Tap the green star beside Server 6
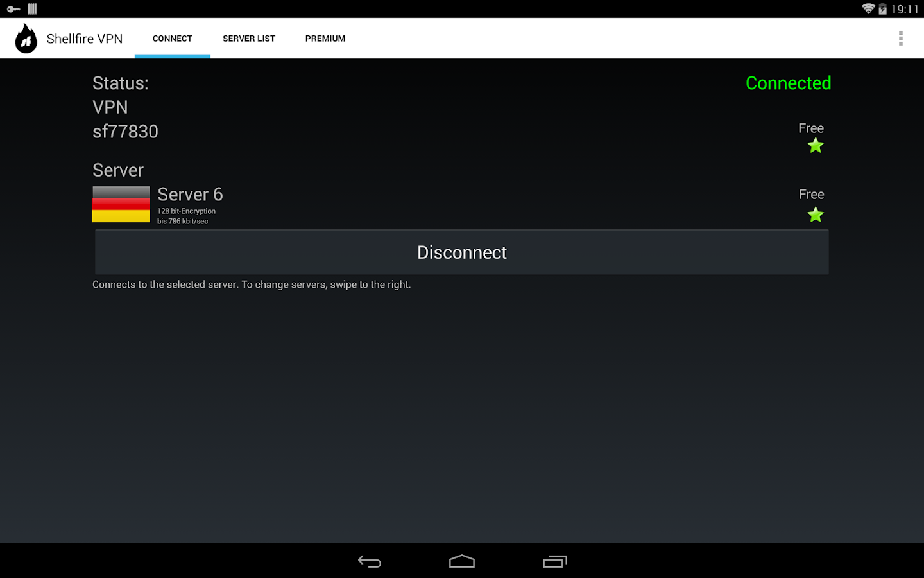The height and width of the screenshot is (578, 924). tap(816, 215)
